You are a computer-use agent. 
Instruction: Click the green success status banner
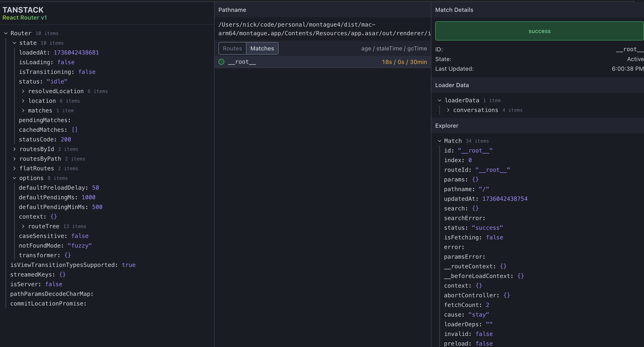539,31
